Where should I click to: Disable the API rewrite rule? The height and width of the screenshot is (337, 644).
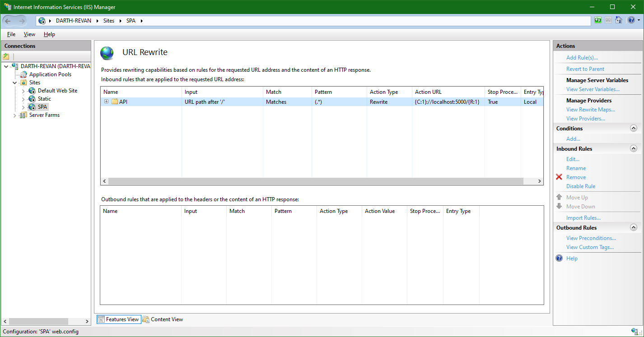[x=580, y=186]
